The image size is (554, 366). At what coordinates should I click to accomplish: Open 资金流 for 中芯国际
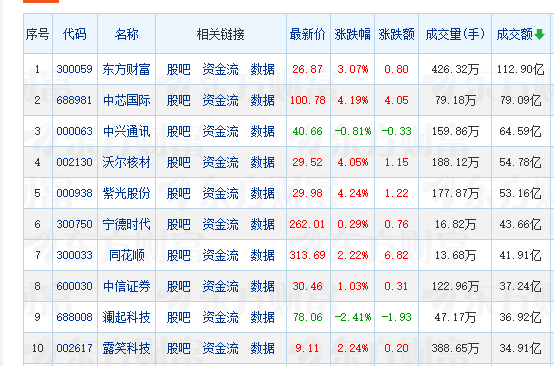(220, 100)
